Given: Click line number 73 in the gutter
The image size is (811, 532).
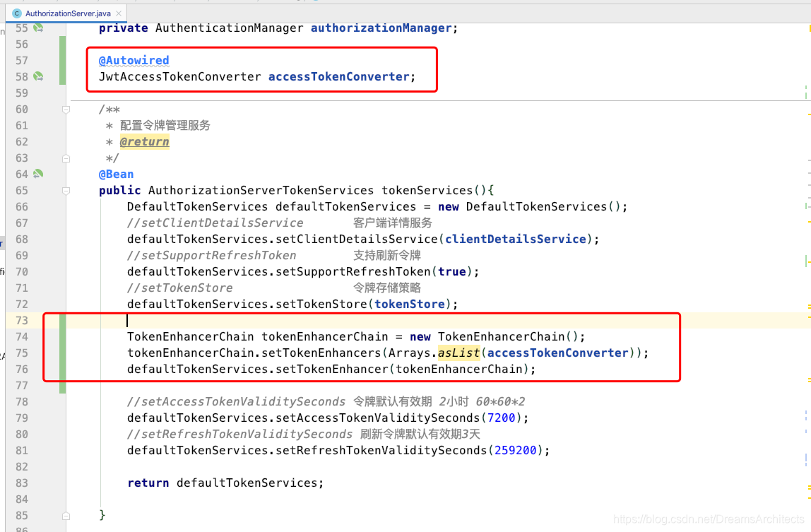Looking at the screenshot, I should point(22,320).
